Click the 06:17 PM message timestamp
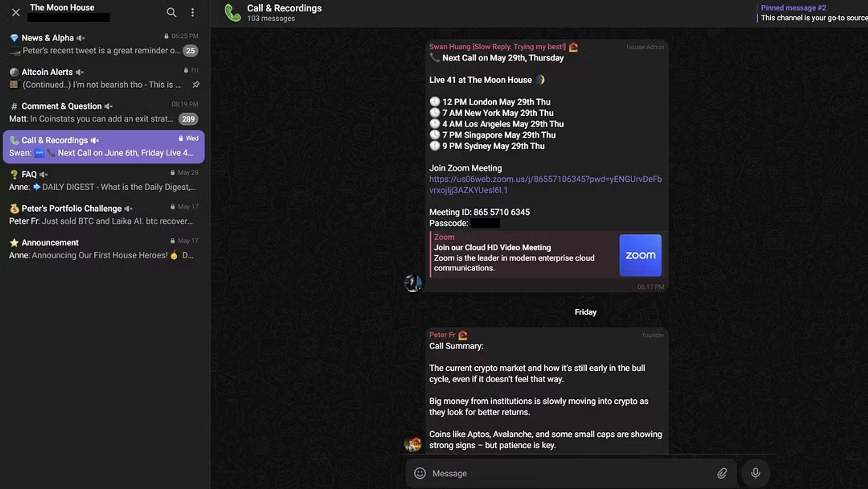868x489 pixels. coord(650,287)
